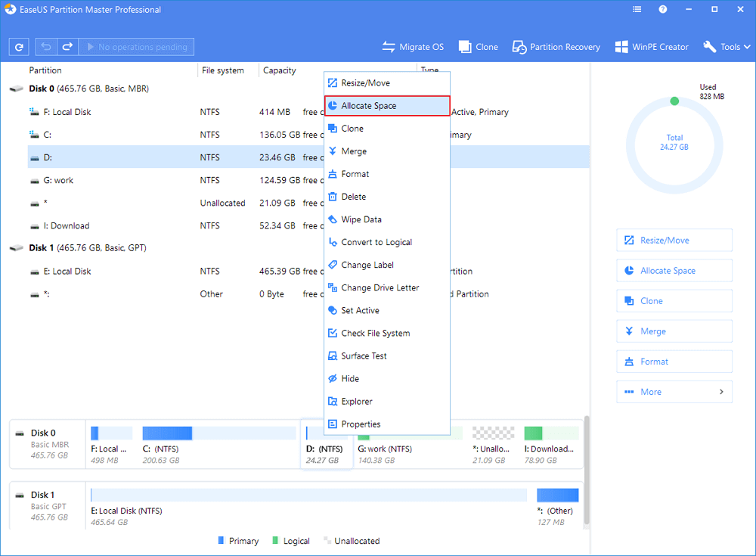This screenshot has height=556, width=756.
Task: Start Partition Recovery
Action: coord(556,47)
